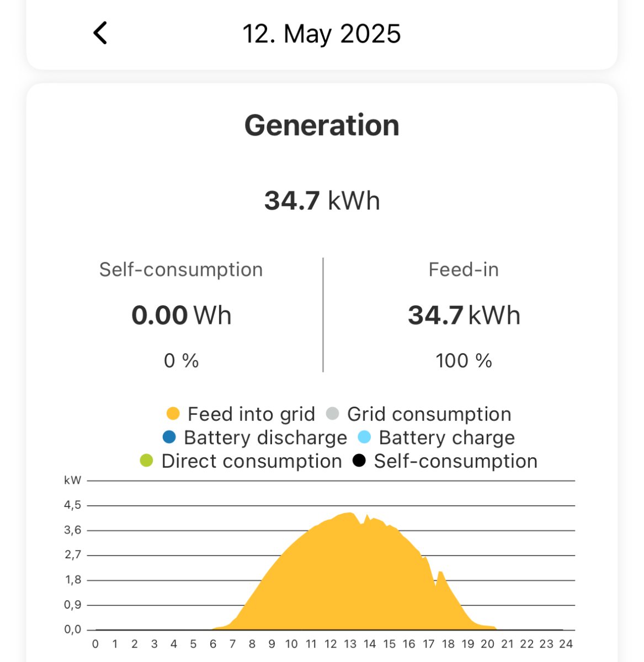Tap the Feed-in 34.7 kWh value
This screenshot has height=662, width=644.
(464, 316)
